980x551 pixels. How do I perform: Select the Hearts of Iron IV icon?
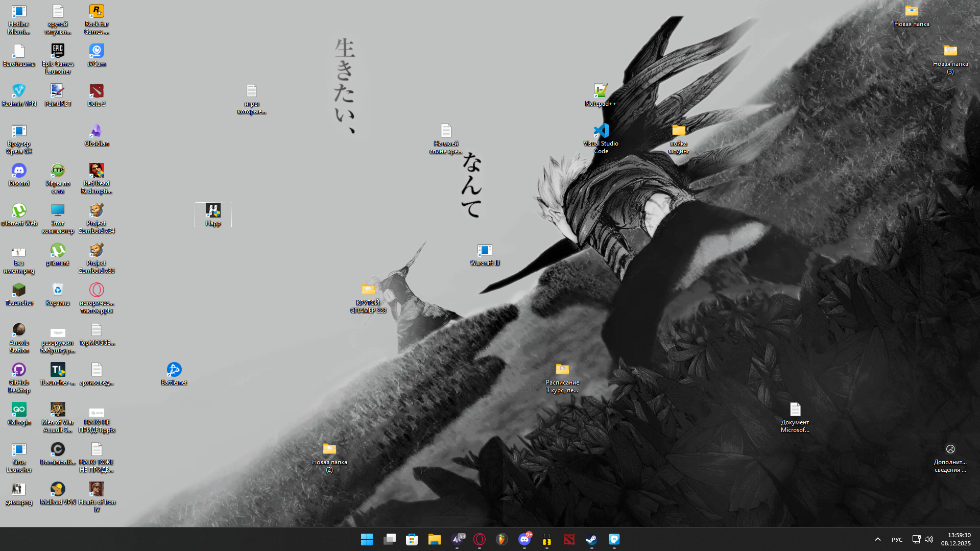[97, 498]
